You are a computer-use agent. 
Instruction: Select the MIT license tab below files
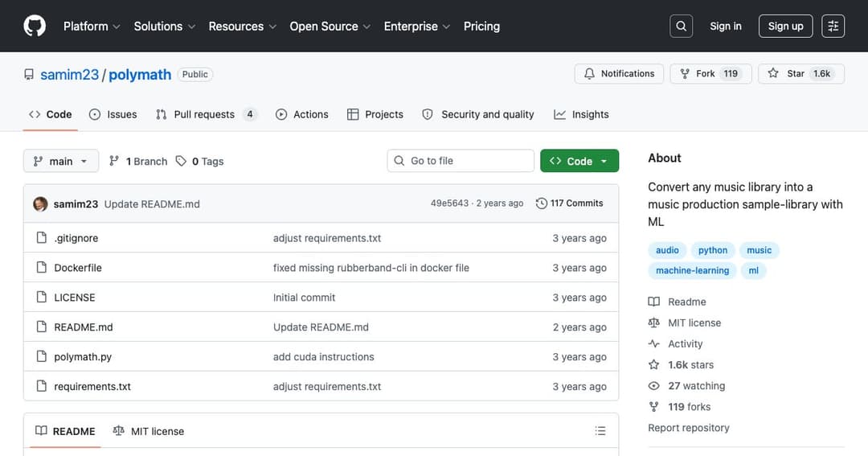[x=149, y=431]
